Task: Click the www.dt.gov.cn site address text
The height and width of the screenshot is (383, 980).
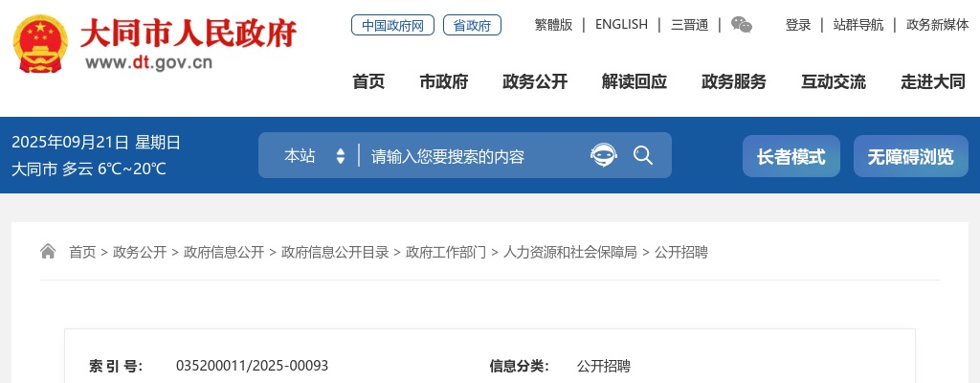Action: click(148, 62)
